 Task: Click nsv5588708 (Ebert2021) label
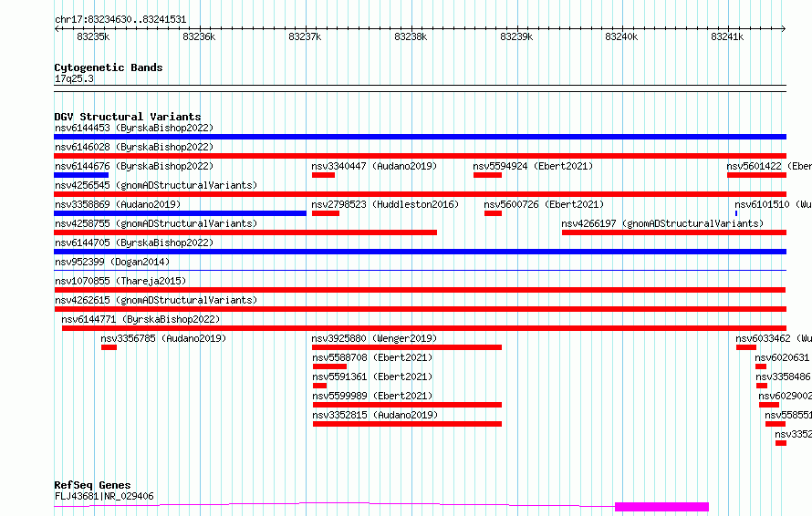372,357
